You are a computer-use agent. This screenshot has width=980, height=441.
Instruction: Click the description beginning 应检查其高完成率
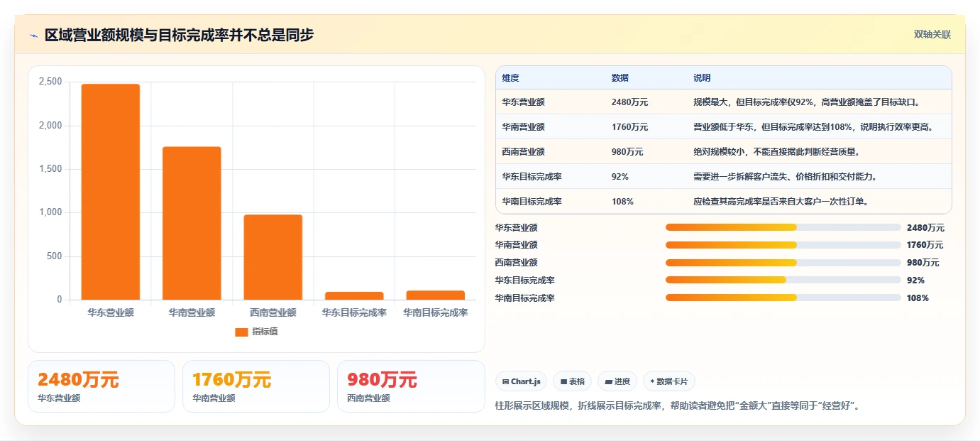click(x=781, y=202)
